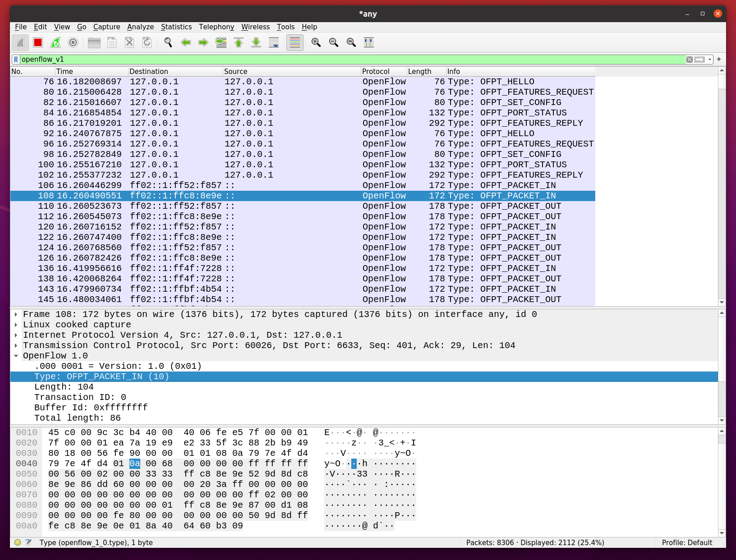
Task: Open the Capture menu
Action: pos(107,27)
